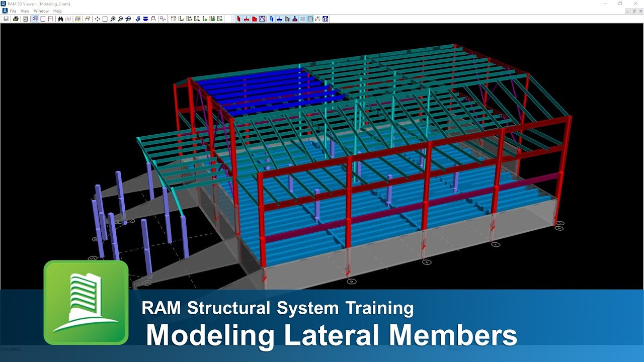Select the Zoom Window rectangle icon
Viewport: 644px width, 362px height.
tap(105, 19)
